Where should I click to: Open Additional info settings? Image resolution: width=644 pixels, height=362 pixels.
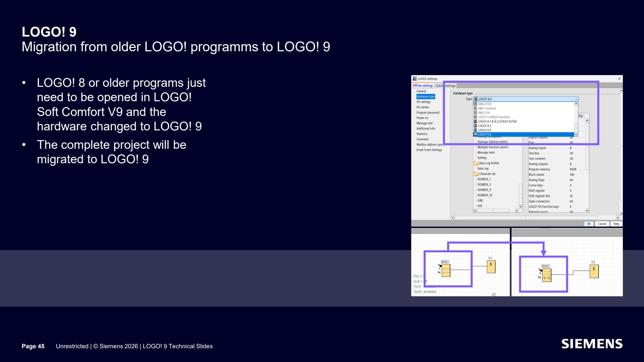(x=426, y=129)
